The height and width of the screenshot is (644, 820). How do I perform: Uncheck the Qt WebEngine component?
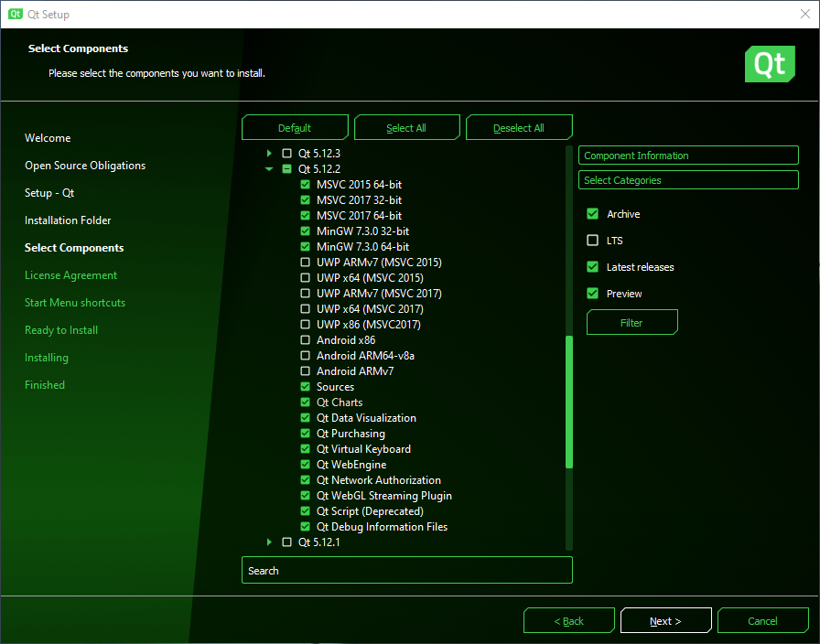coord(306,464)
